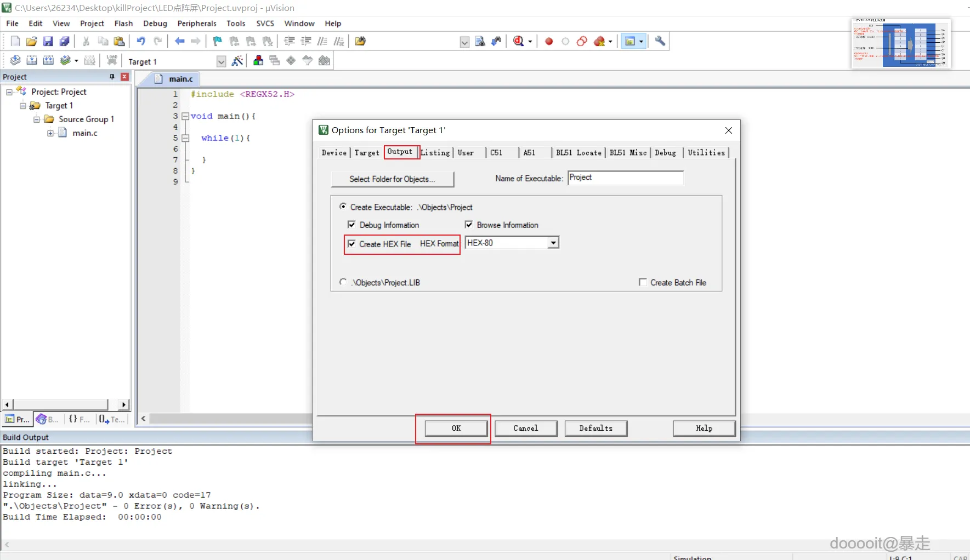Enable the Create Batch File checkbox
970x560 pixels.
[643, 282]
